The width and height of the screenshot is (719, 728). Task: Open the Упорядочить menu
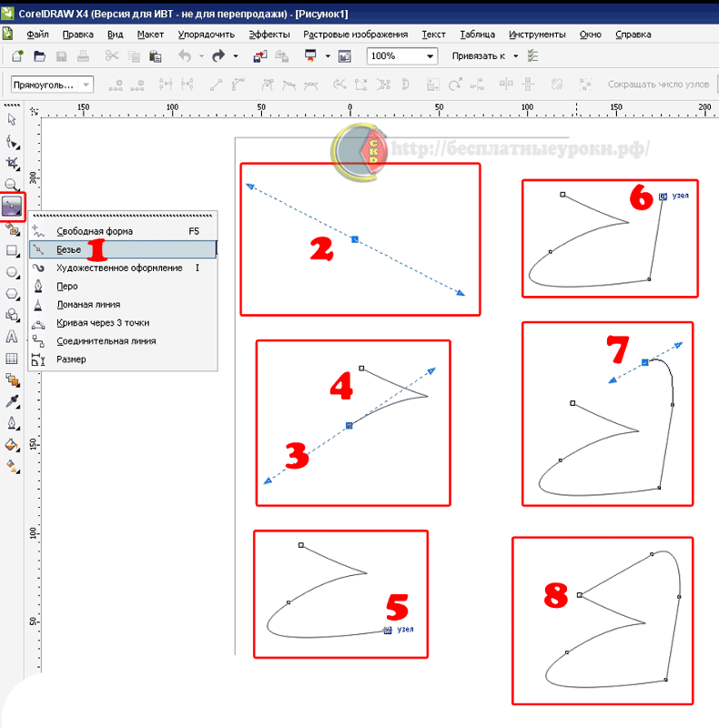(x=207, y=35)
